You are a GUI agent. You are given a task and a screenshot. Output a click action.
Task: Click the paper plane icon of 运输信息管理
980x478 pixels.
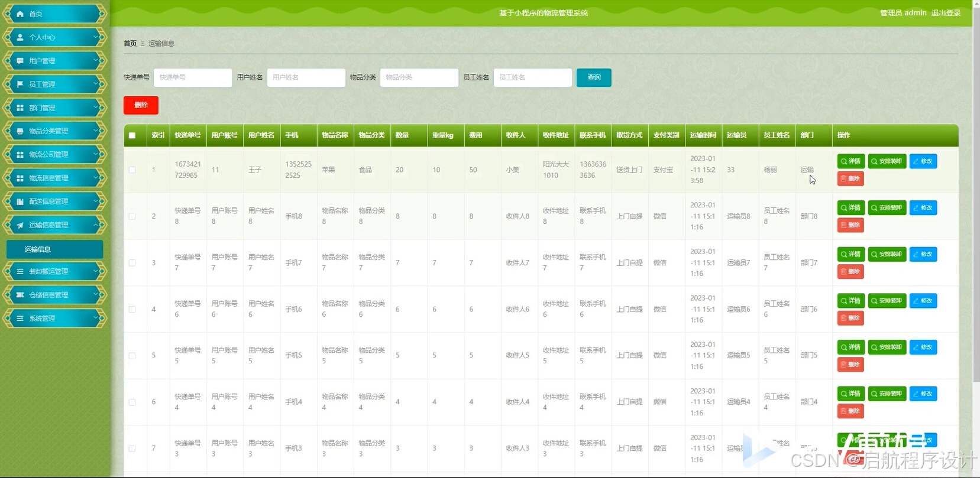click(20, 225)
